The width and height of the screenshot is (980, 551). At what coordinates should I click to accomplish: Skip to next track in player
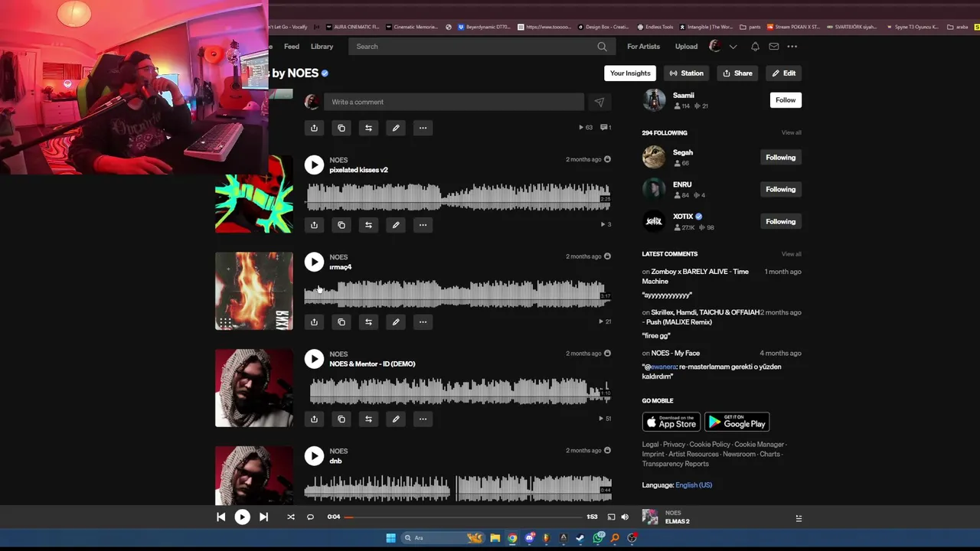pos(263,517)
